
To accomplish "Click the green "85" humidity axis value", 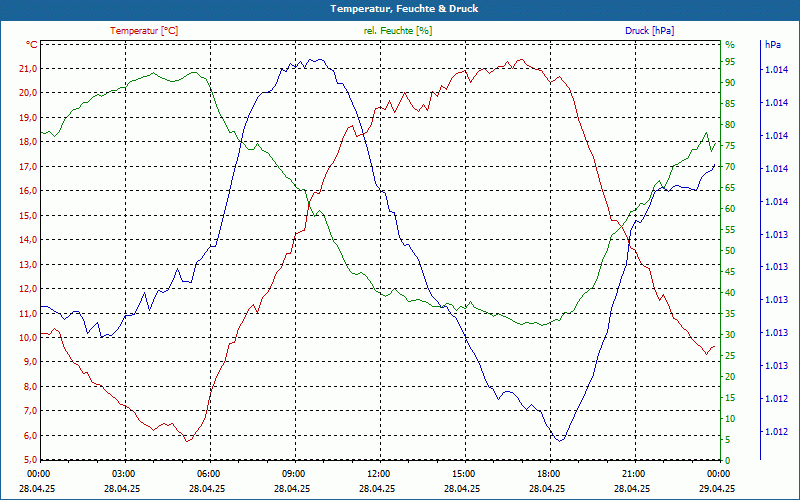I will (x=730, y=104).
